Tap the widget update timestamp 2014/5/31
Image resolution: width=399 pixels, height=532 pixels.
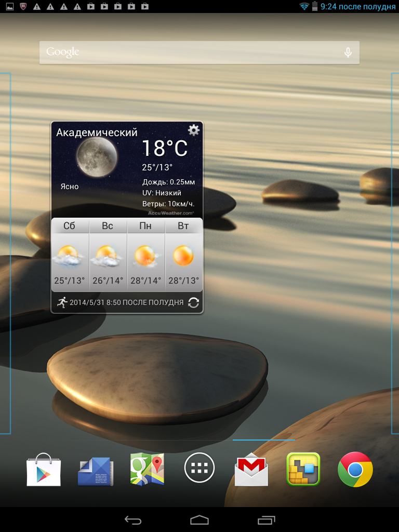(x=127, y=302)
